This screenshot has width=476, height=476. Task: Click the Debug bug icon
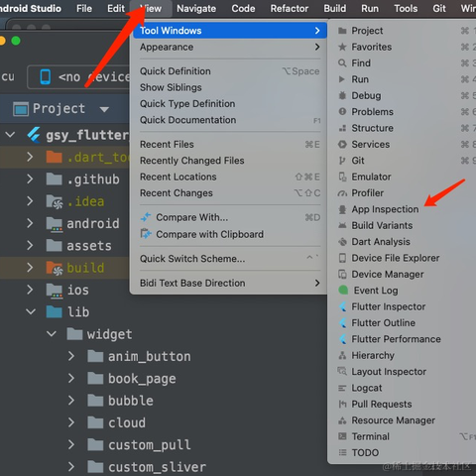[x=342, y=95]
